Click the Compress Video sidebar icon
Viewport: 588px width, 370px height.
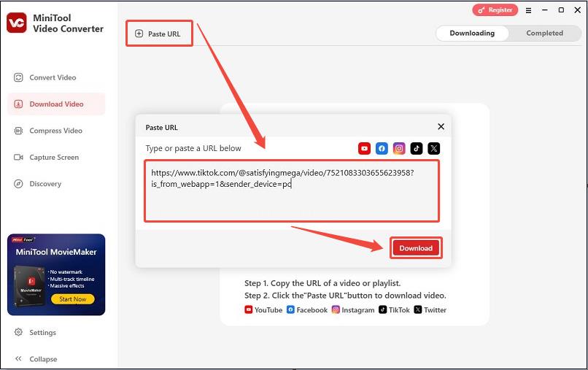tap(18, 131)
